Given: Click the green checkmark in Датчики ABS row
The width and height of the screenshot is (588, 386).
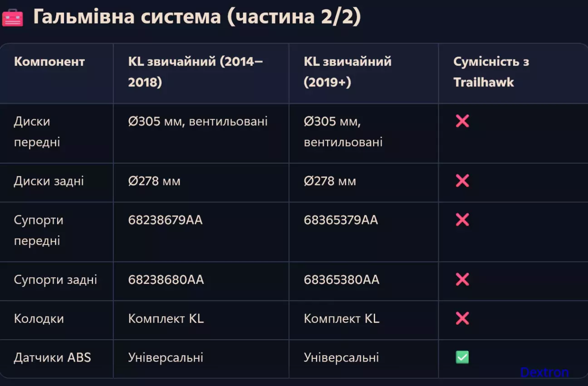Looking at the screenshot, I should coord(462,357).
